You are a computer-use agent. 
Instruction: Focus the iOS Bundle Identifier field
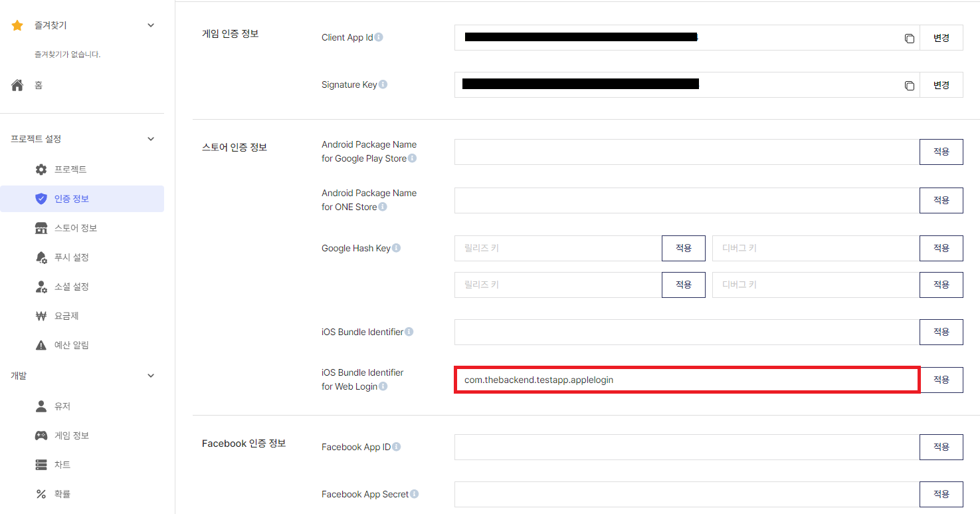coord(687,332)
